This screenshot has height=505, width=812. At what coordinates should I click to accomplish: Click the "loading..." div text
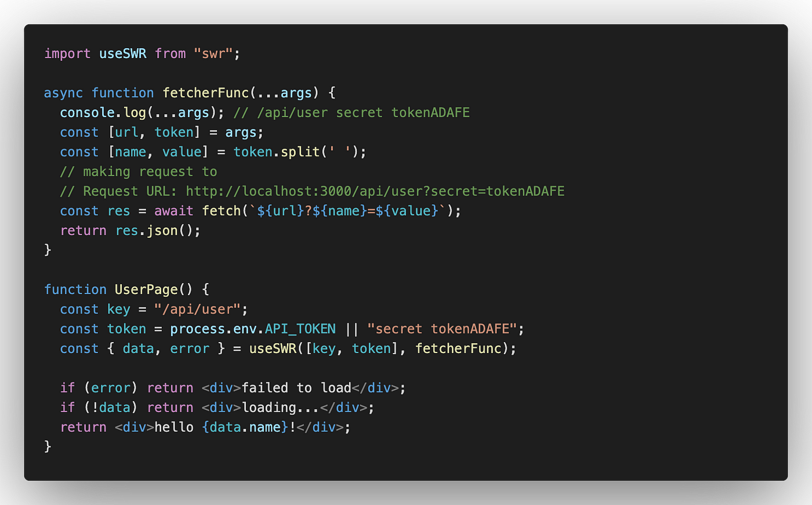(x=281, y=408)
